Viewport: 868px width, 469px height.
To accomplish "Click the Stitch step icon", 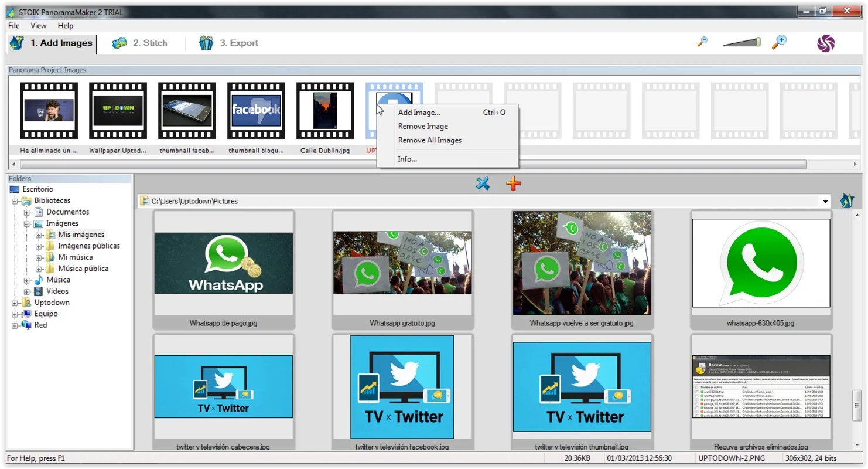I will (x=119, y=43).
